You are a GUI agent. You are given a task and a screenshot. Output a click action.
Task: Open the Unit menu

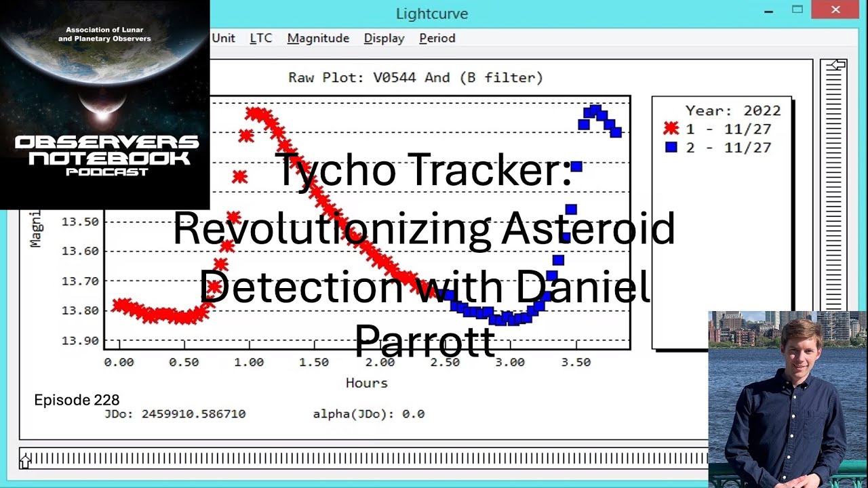[223, 38]
